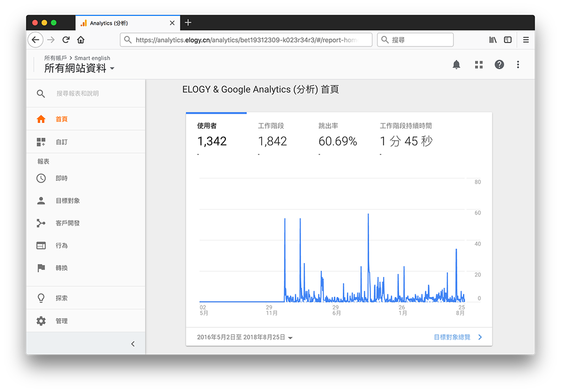Click the 報表 section heading
The width and height of the screenshot is (561, 392).
[x=44, y=162]
